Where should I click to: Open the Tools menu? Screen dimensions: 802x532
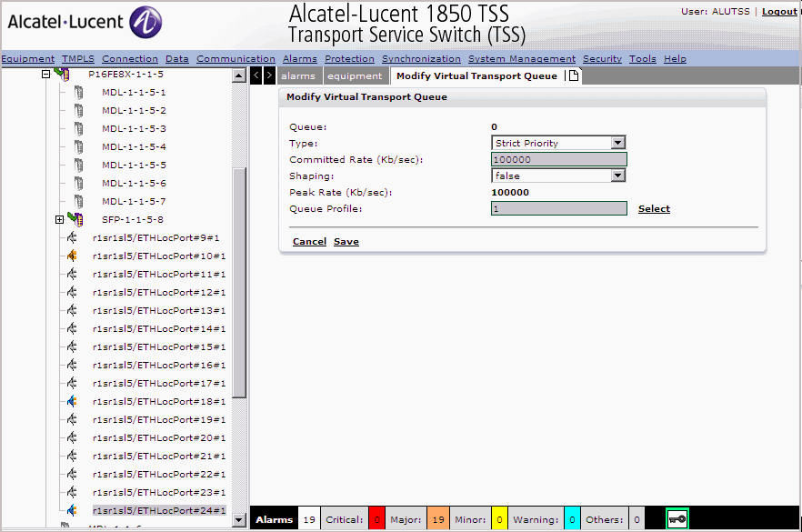point(642,59)
